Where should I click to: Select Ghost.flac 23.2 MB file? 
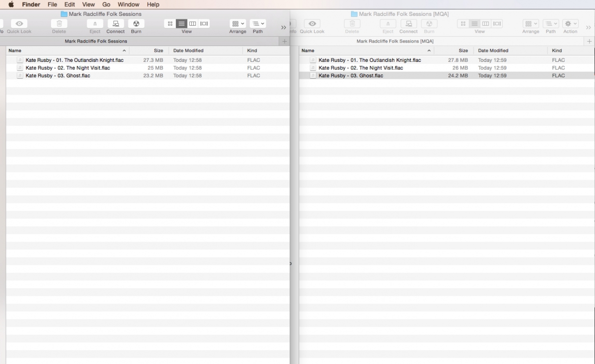(x=148, y=76)
